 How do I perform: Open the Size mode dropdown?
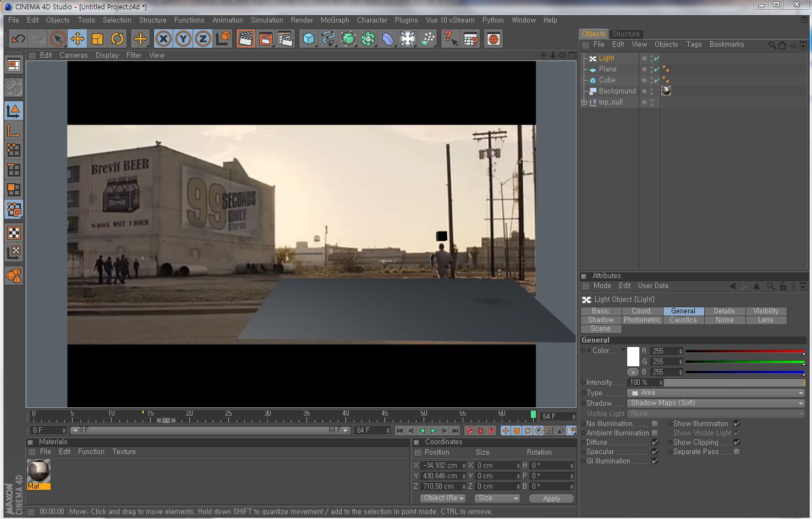click(497, 498)
